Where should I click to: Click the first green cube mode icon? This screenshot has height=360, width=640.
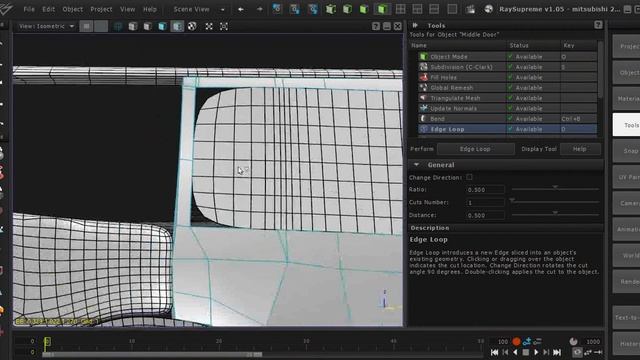point(330,9)
